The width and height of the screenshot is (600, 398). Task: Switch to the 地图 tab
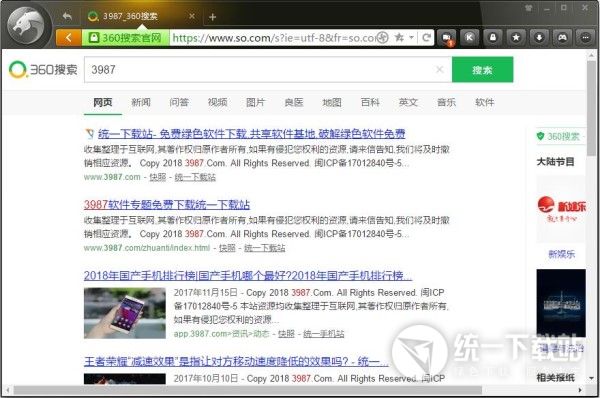pyautogui.click(x=332, y=102)
